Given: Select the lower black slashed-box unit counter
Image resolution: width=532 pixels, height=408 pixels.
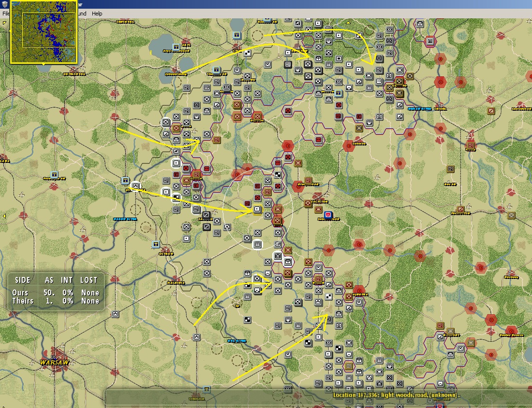Looking at the screenshot, I should [207, 228].
